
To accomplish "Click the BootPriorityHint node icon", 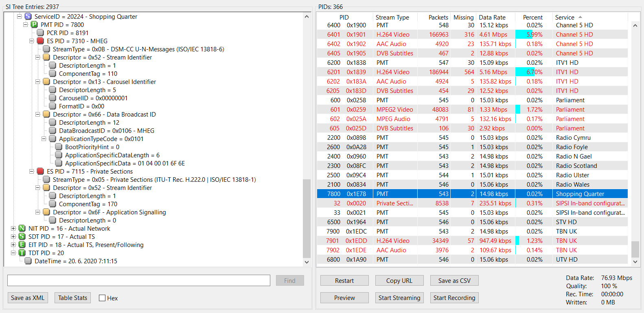I will click(59, 147).
